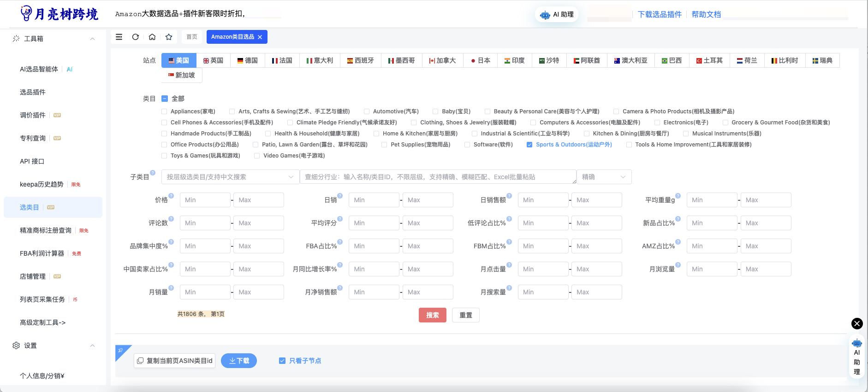This screenshot has height=392, width=868.
Task: Click the refresh page icon
Action: tap(136, 37)
